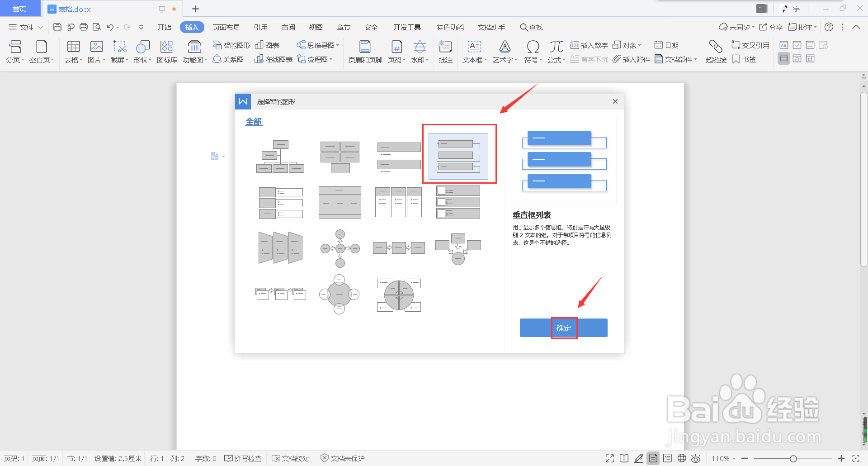The image size is (868, 466).
Task: Toggle reading view book icon in status bar
Action: [624, 458]
